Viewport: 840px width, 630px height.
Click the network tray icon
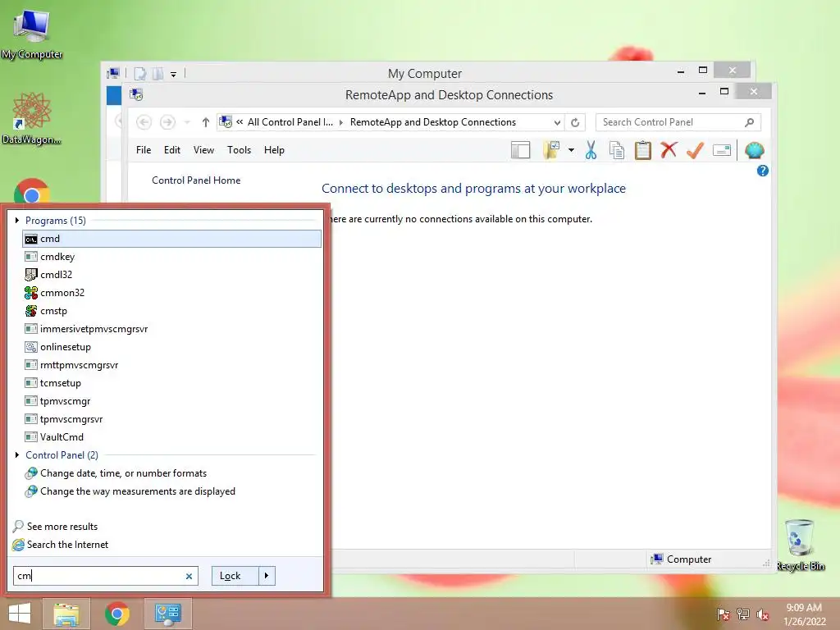coord(743,614)
